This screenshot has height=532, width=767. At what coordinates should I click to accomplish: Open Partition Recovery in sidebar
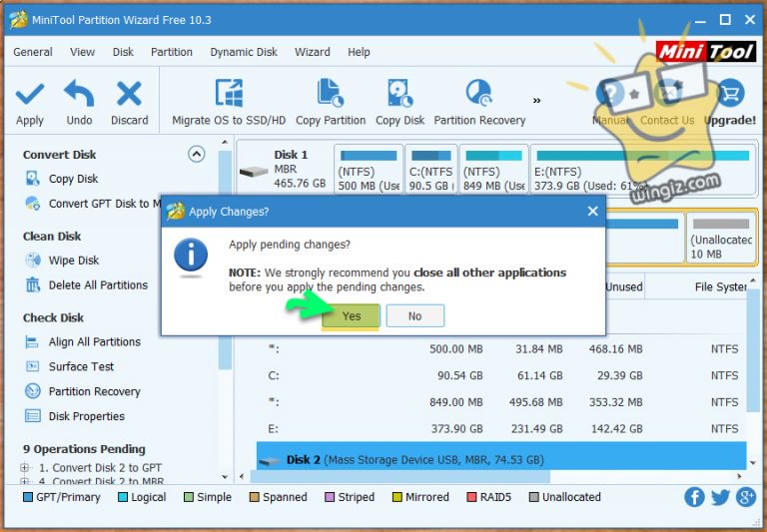pyautogui.click(x=94, y=391)
